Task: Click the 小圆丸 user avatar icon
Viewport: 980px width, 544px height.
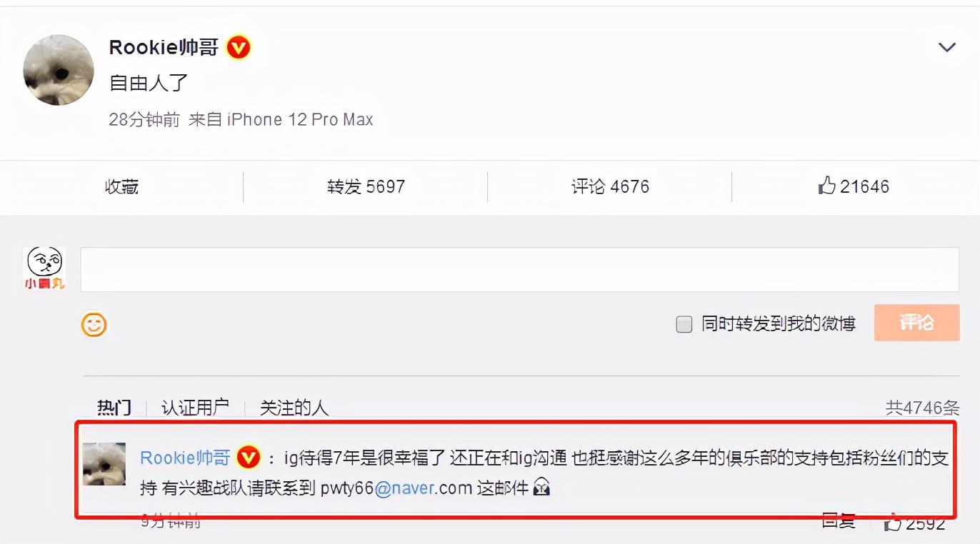Action: coord(44,268)
